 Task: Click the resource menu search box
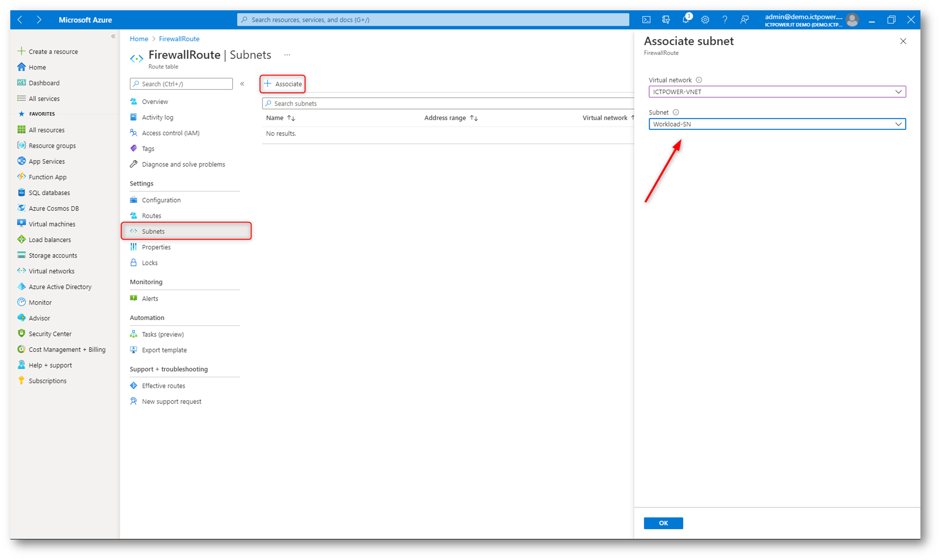181,84
